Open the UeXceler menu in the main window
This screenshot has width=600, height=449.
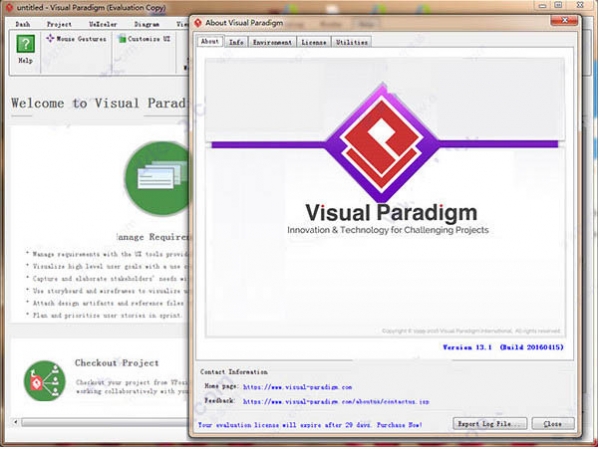pyautogui.click(x=103, y=24)
